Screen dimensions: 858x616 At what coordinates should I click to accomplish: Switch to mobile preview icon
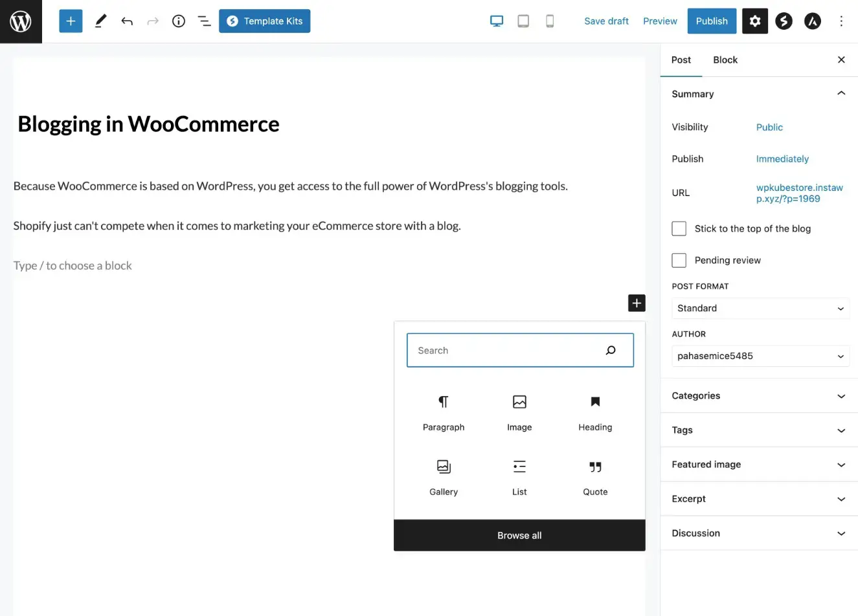click(550, 21)
